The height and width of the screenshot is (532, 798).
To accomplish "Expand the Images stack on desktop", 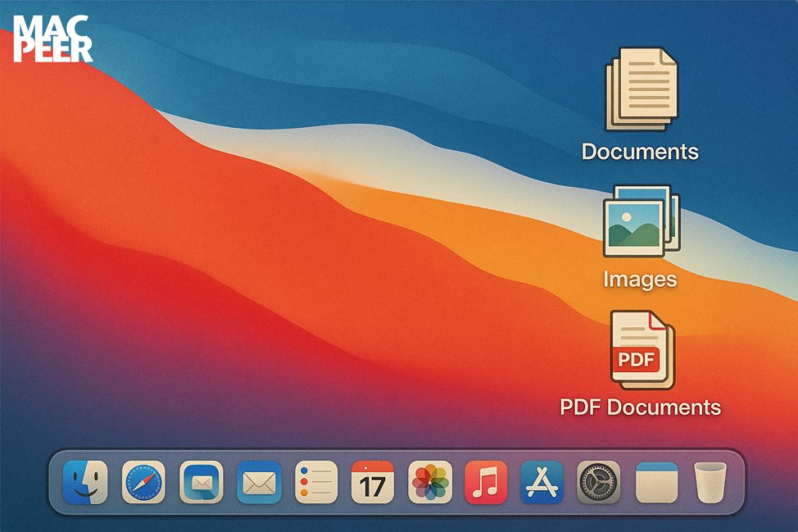I will [x=641, y=220].
